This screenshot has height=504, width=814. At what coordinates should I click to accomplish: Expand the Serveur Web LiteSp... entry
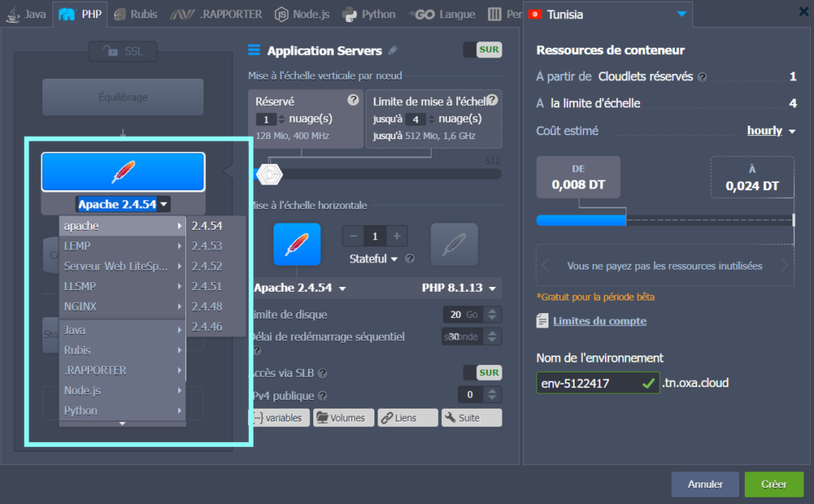coord(122,266)
